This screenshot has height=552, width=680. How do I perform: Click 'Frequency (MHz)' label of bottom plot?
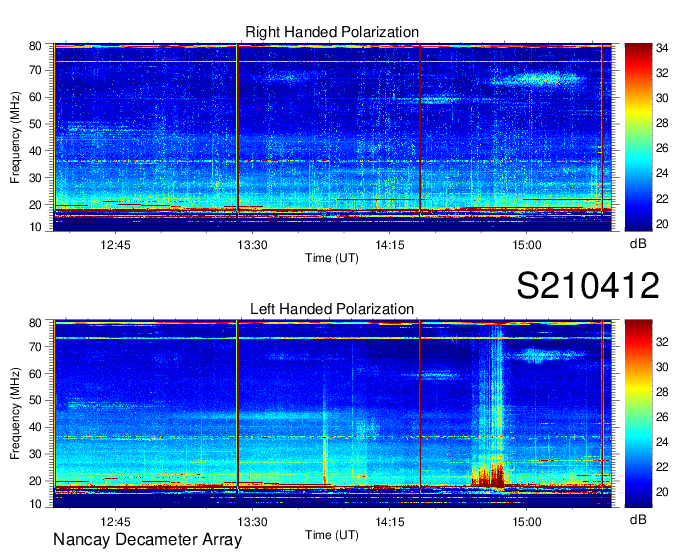coord(15,414)
